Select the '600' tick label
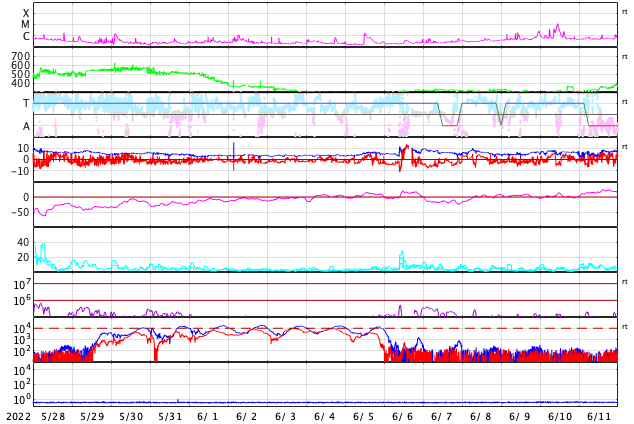The width and height of the screenshot is (634, 424). (x=21, y=65)
